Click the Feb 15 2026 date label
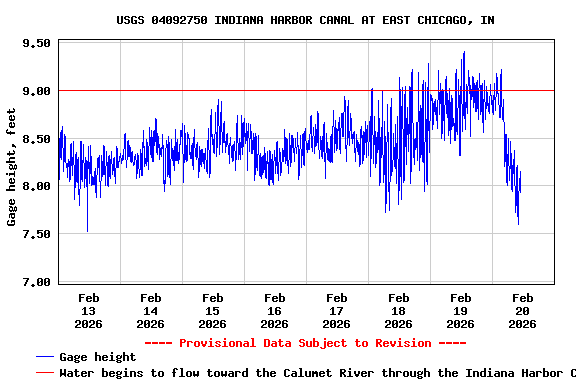The image size is (576, 384). coord(213,311)
